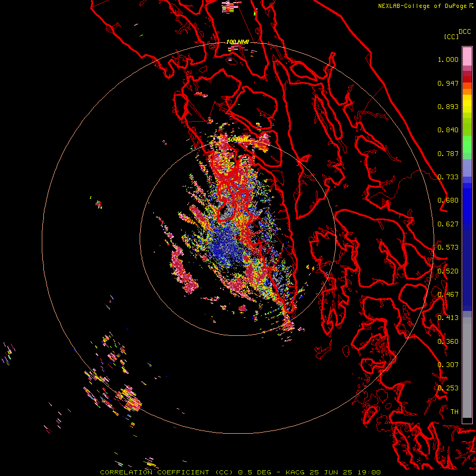Click the KACG radar station identifier
The width and height of the screenshot is (476, 476).
295,472
